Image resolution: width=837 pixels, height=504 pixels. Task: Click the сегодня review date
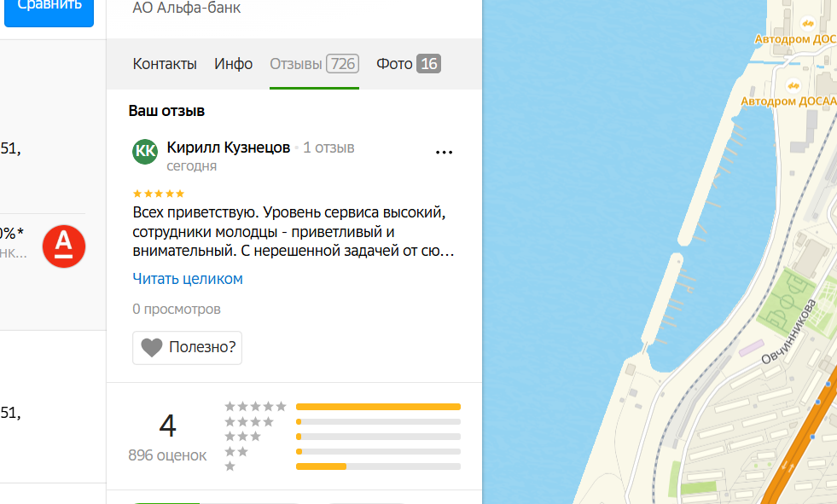point(192,165)
